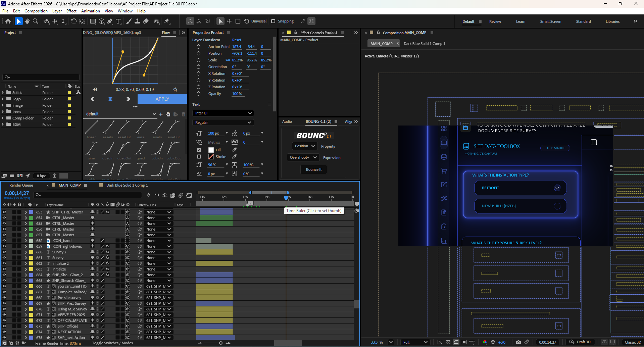Select the Puppet Pin tool

pyautogui.click(x=167, y=21)
